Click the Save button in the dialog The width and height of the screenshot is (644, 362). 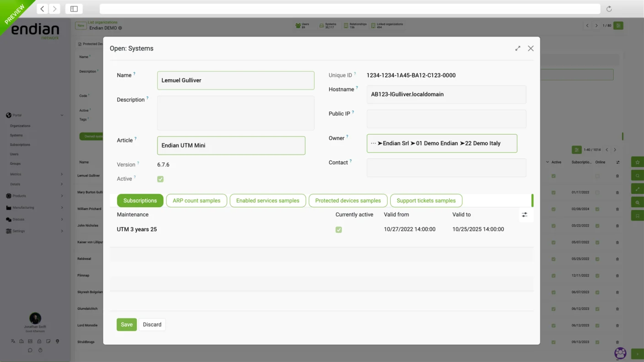coord(126,324)
